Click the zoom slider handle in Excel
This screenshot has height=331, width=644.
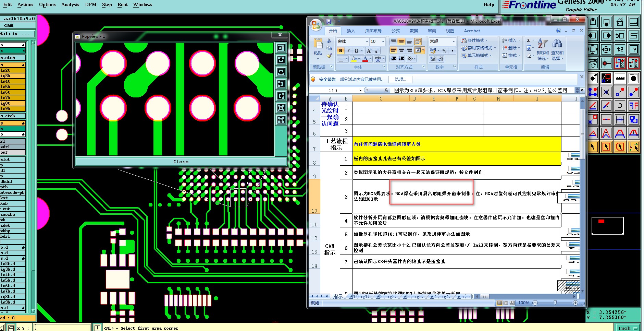(x=555, y=303)
